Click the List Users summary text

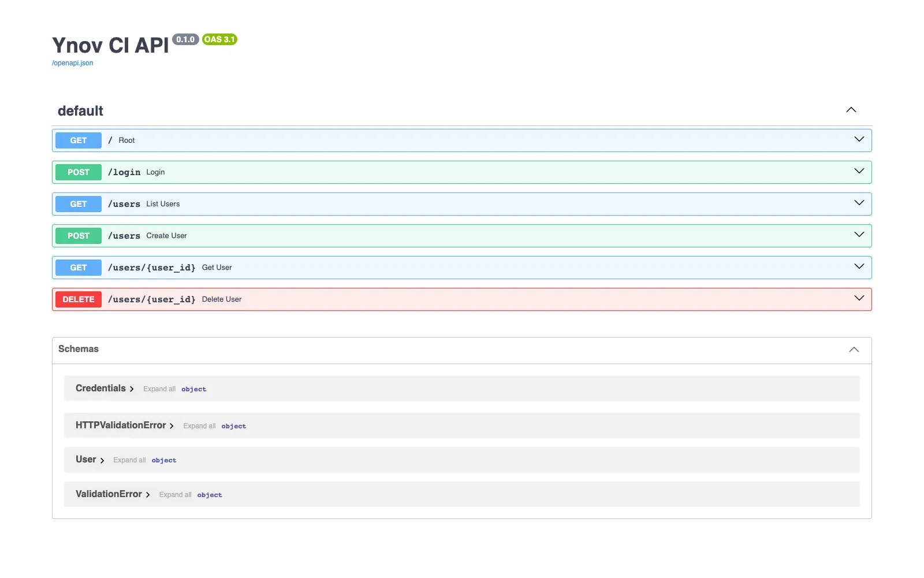point(163,204)
